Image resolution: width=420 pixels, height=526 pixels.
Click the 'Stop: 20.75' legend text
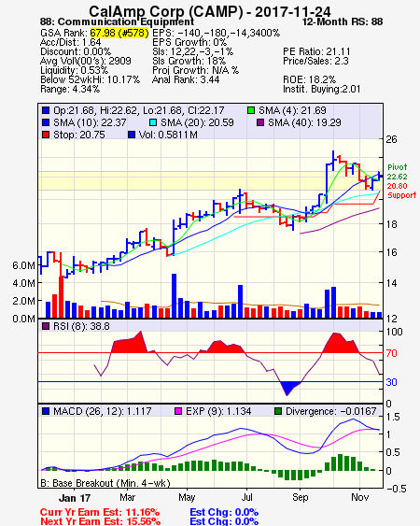[x=79, y=135]
